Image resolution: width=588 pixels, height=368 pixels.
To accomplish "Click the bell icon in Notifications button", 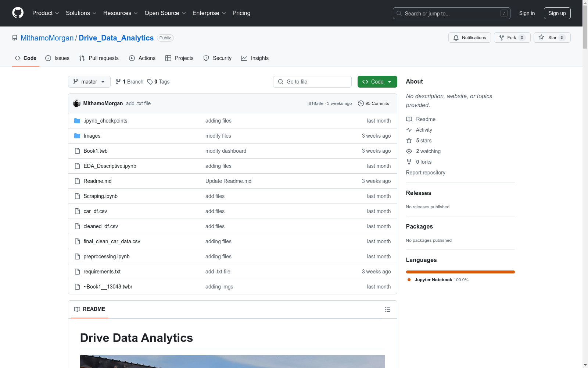I will [456, 38].
